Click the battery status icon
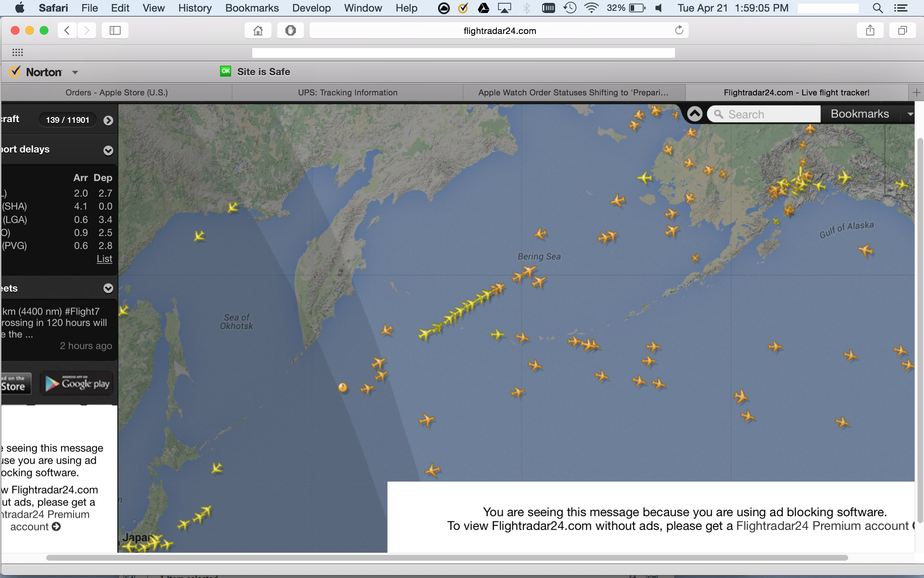 (637, 8)
